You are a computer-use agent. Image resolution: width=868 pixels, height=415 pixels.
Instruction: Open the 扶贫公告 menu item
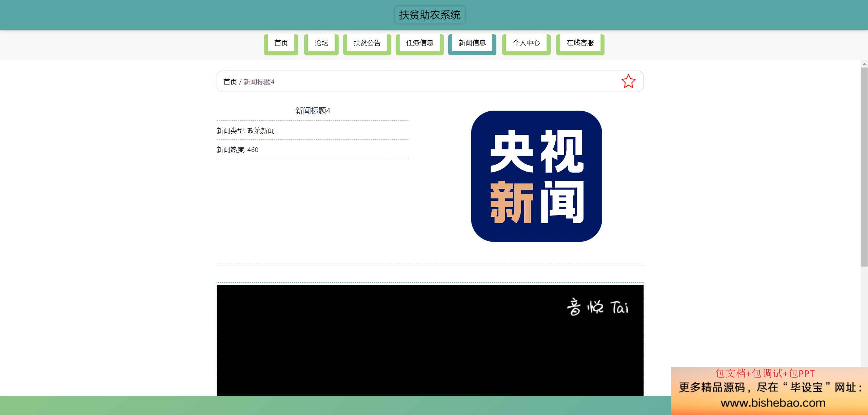(367, 44)
